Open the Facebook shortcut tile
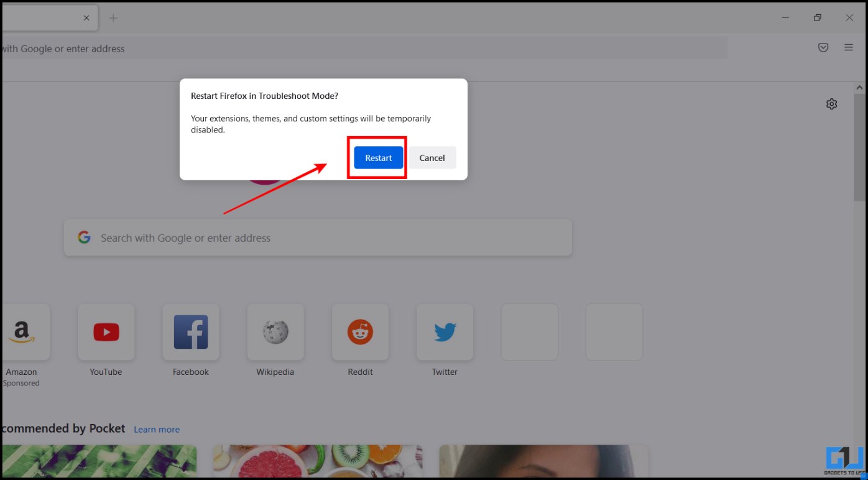Viewport: 868px width, 480px height. pos(191,332)
